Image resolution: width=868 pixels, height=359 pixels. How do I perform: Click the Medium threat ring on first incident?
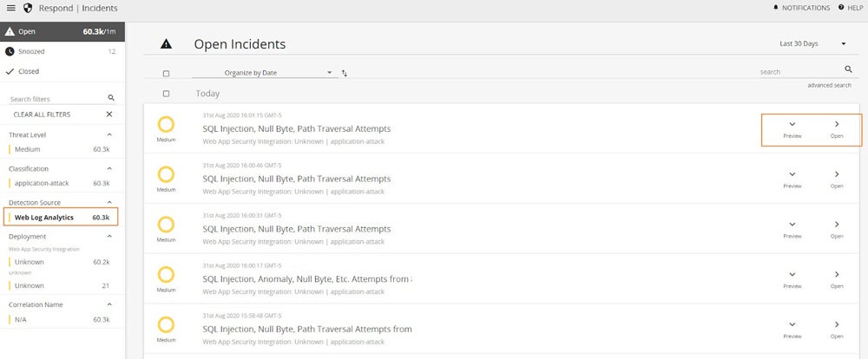pyautogui.click(x=166, y=124)
